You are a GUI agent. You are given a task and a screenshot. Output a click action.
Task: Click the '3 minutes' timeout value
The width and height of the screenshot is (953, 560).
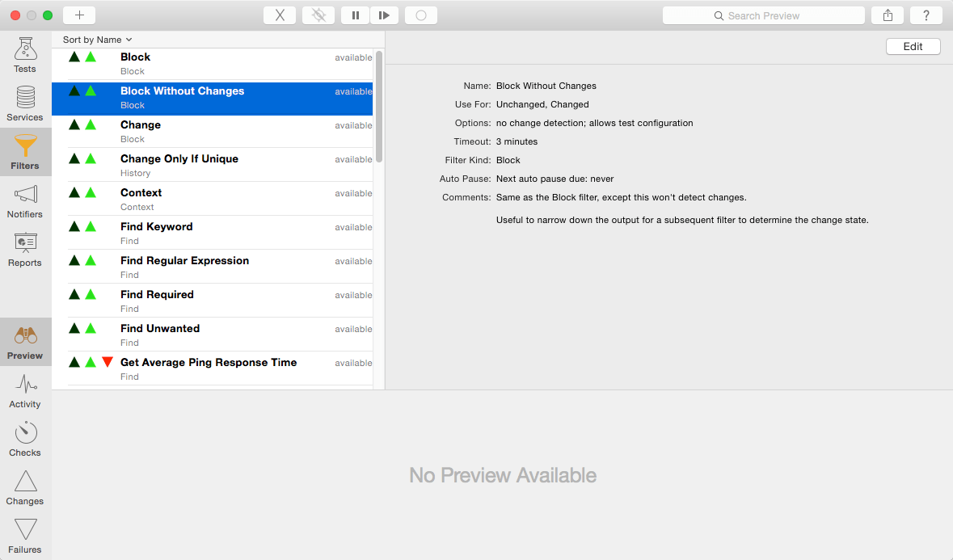[517, 141]
